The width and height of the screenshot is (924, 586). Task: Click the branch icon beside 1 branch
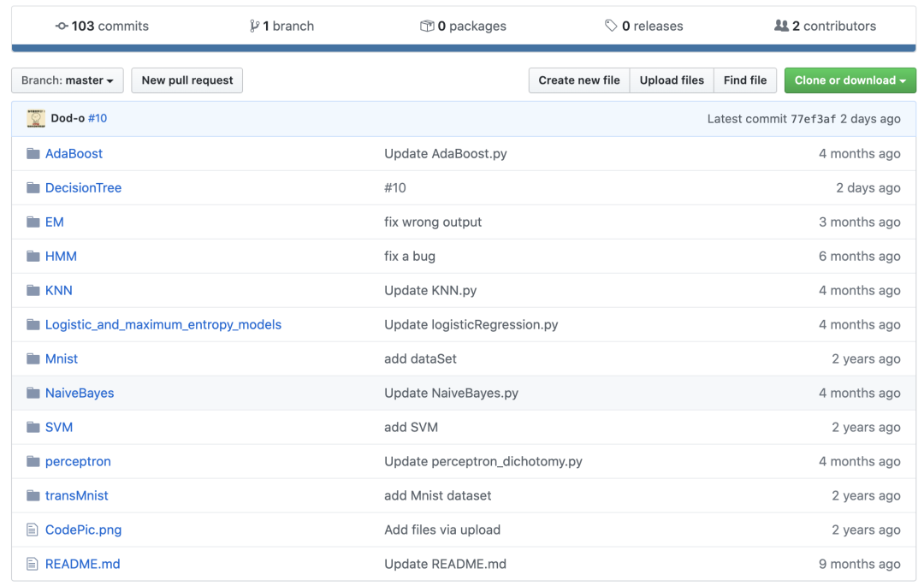254,27
